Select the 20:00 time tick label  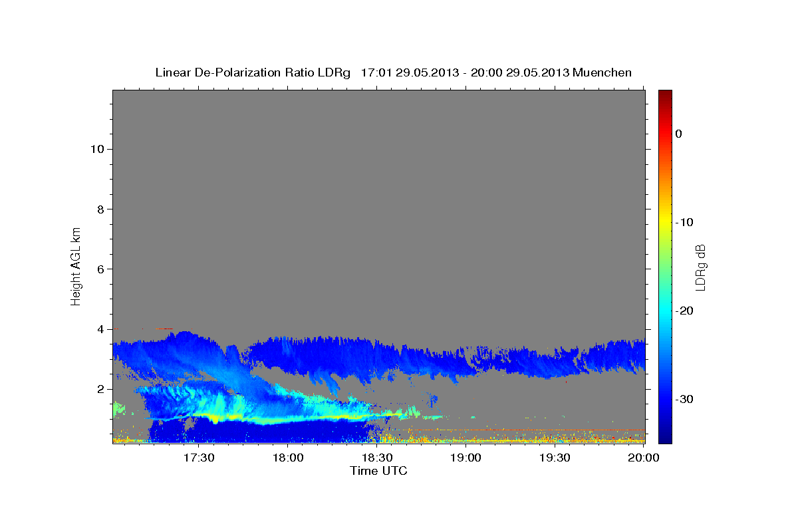644,458
